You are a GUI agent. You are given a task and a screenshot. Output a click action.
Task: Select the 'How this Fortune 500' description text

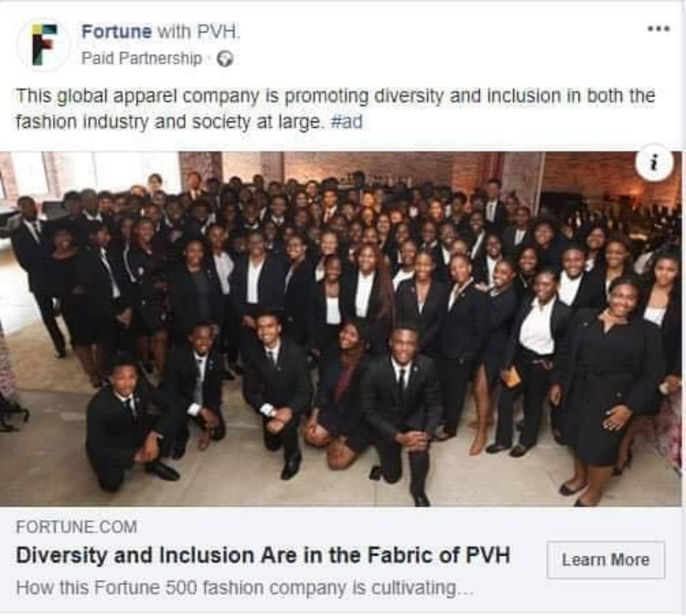tap(245, 588)
